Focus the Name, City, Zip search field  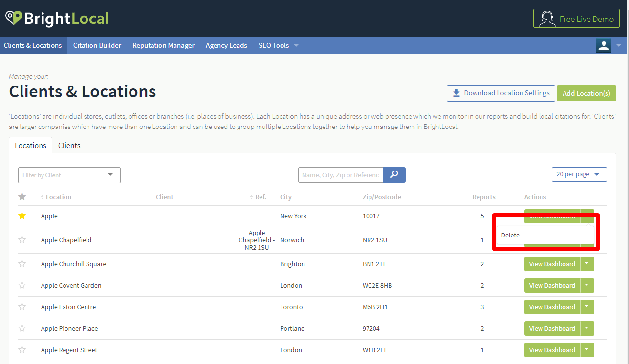(340, 175)
